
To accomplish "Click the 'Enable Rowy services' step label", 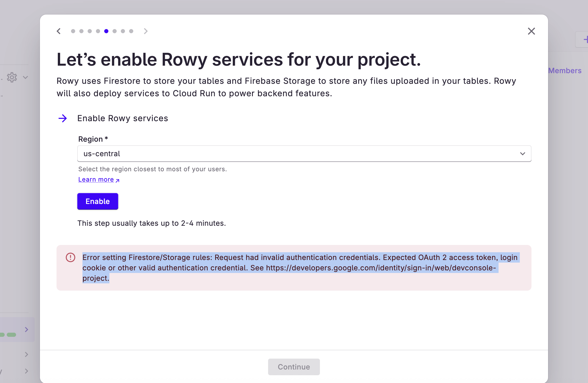I will (x=123, y=118).
